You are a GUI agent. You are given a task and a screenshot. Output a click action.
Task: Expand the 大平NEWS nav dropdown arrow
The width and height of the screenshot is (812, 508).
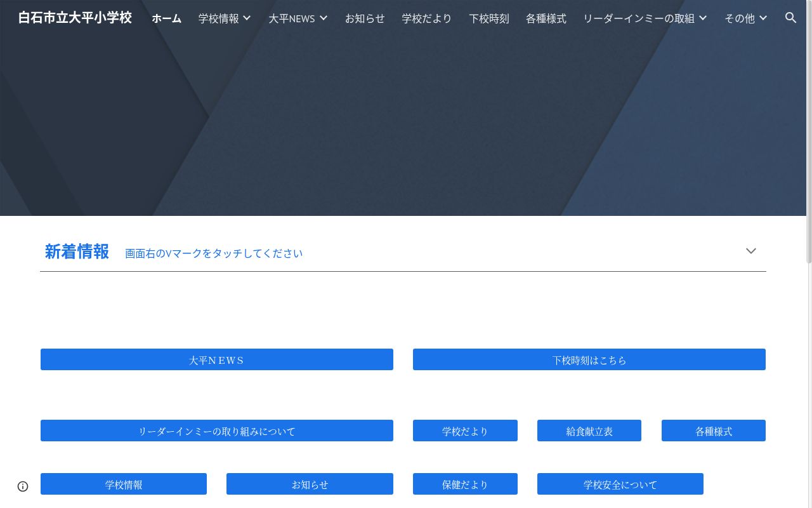tap(324, 18)
